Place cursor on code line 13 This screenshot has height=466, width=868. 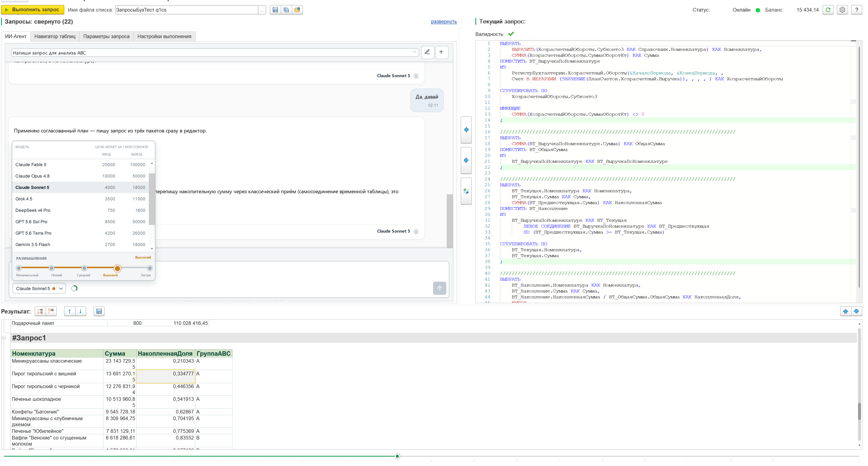pos(578,114)
